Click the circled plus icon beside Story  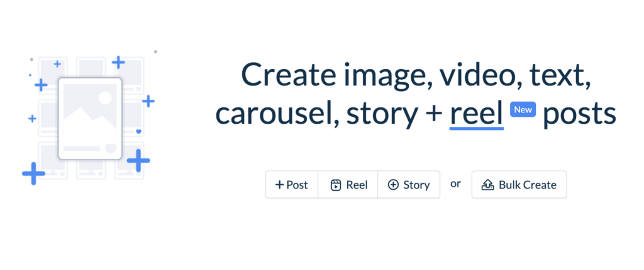[393, 185]
